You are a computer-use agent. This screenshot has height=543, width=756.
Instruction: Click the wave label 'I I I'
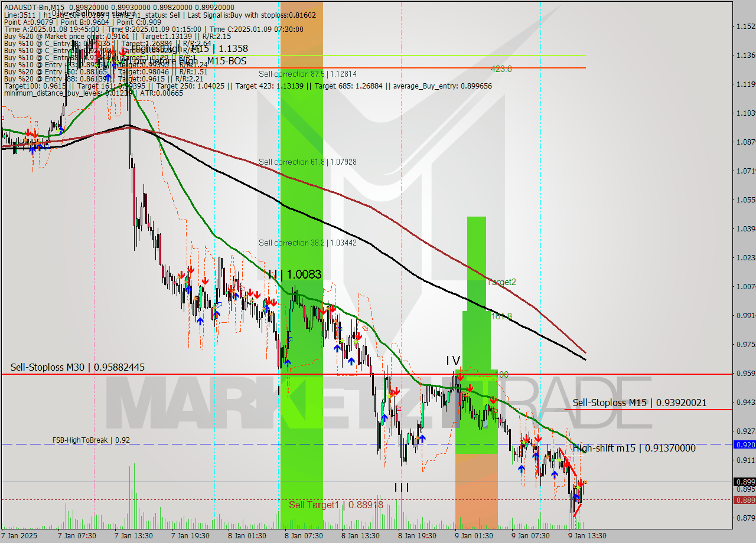(402, 487)
